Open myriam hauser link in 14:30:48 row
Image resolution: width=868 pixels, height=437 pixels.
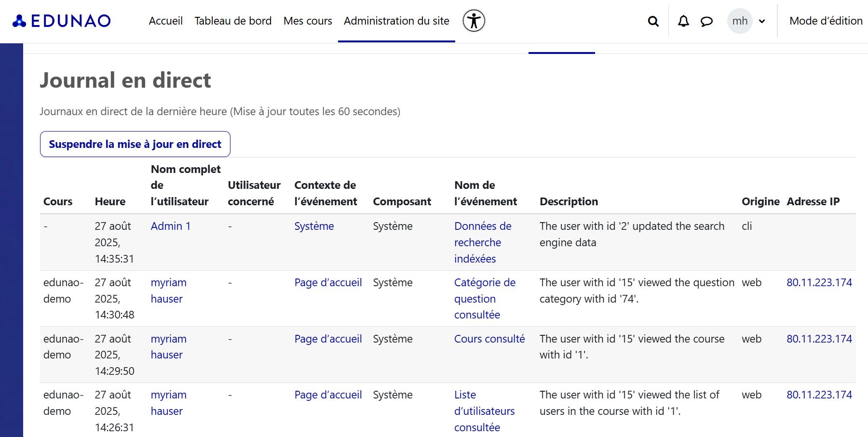pos(169,291)
